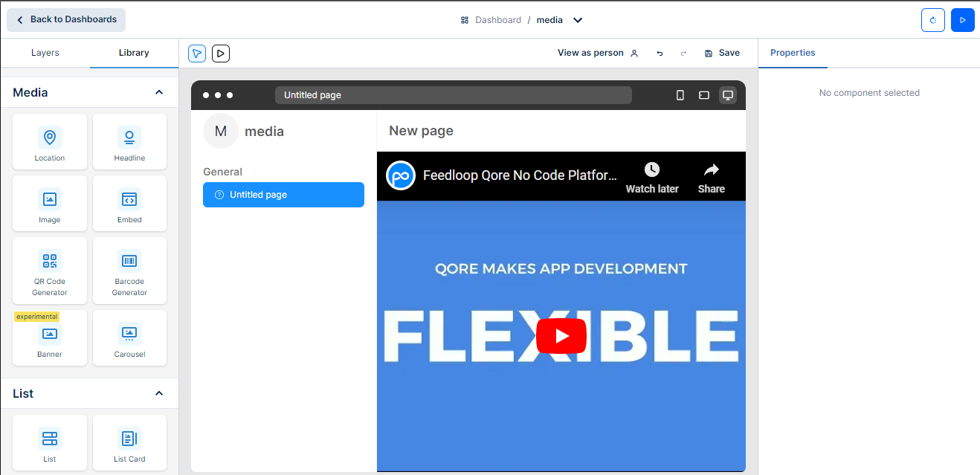Open the Properties tab
980x475 pixels.
793,53
